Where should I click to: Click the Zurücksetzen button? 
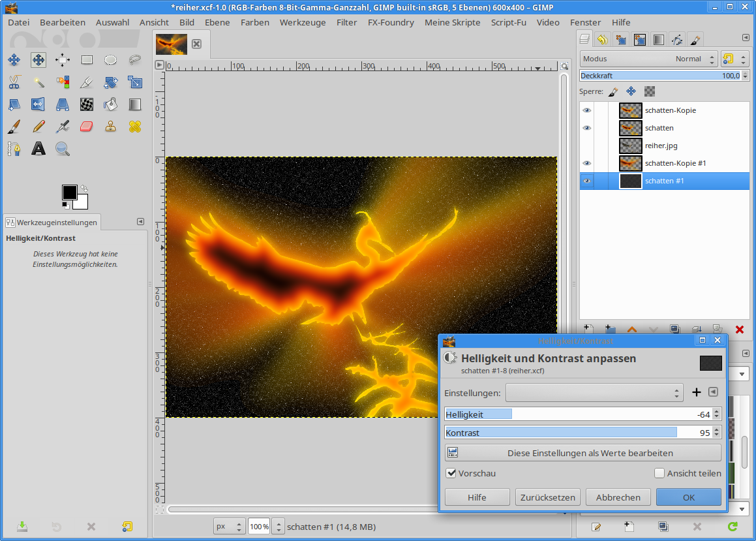click(x=547, y=497)
